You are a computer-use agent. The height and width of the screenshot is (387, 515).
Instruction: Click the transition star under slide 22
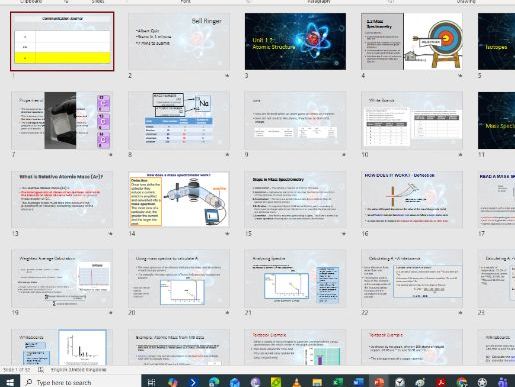(x=460, y=313)
